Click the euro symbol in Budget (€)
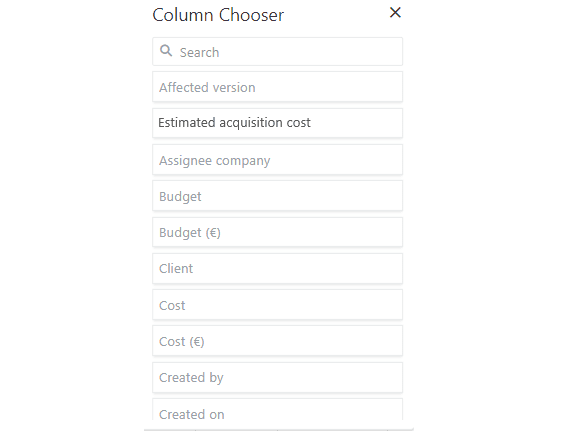Image resolution: width=571 pixels, height=438 pixels. coord(213,232)
